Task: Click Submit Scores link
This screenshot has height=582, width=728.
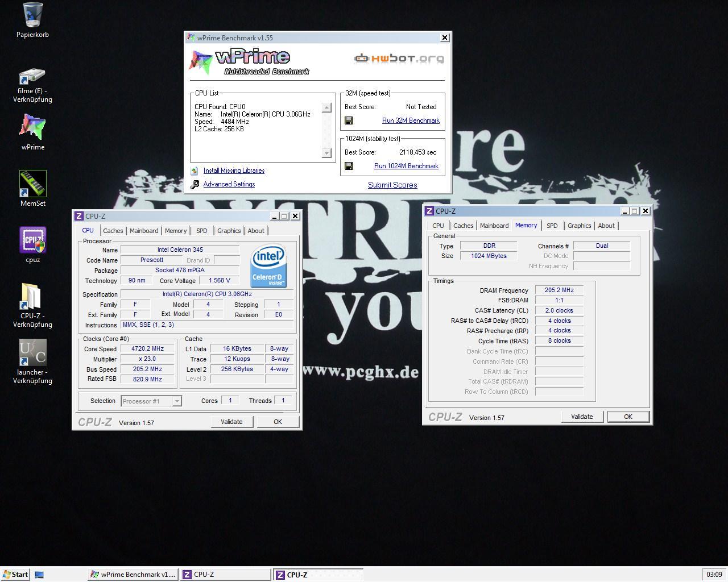Action: (392, 185)
